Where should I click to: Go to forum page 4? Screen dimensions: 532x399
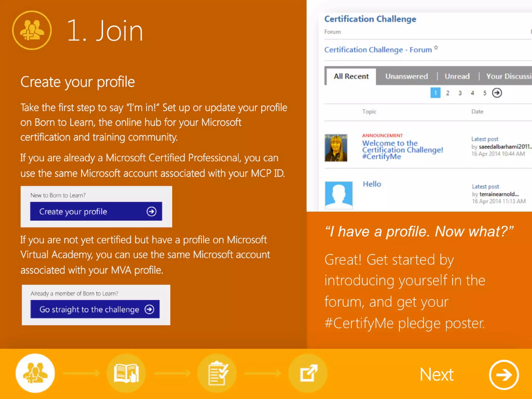click(x=472, y=93)
